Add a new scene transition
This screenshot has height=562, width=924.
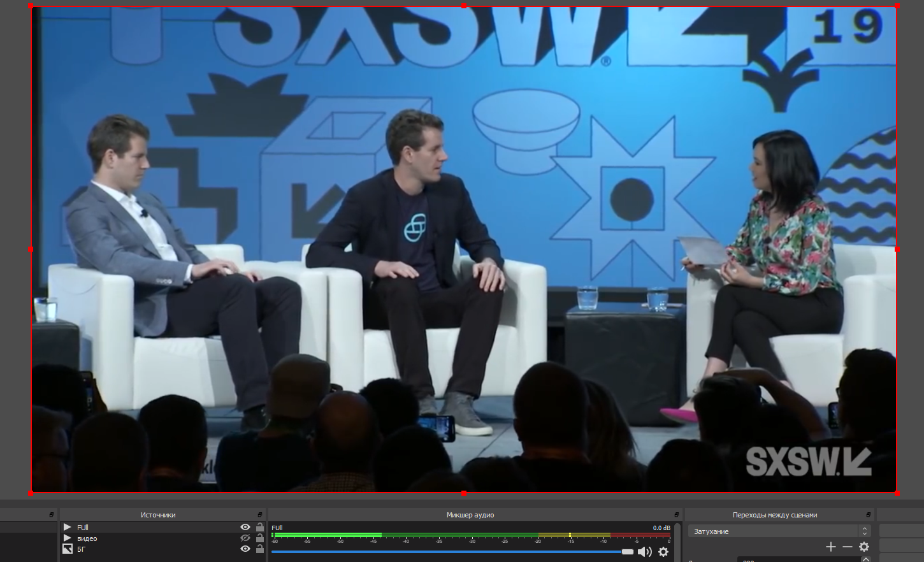click(x=831, y=547)
